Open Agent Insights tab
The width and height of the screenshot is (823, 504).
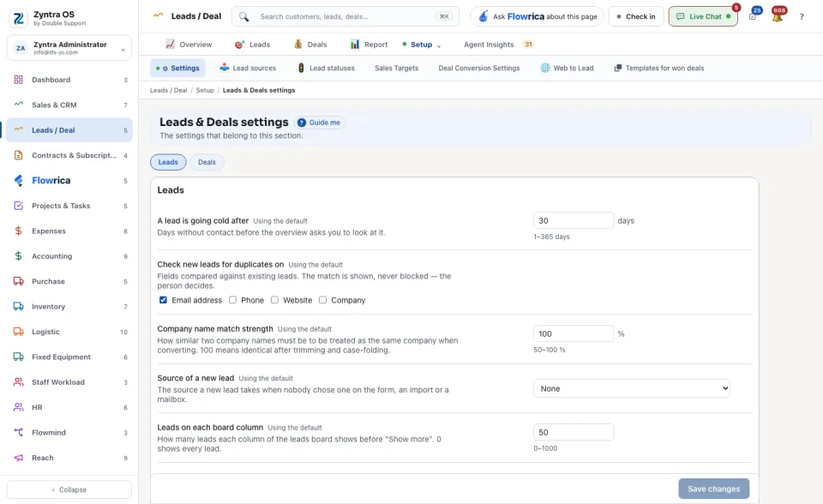pyautogui.click(x=499, y=45)
